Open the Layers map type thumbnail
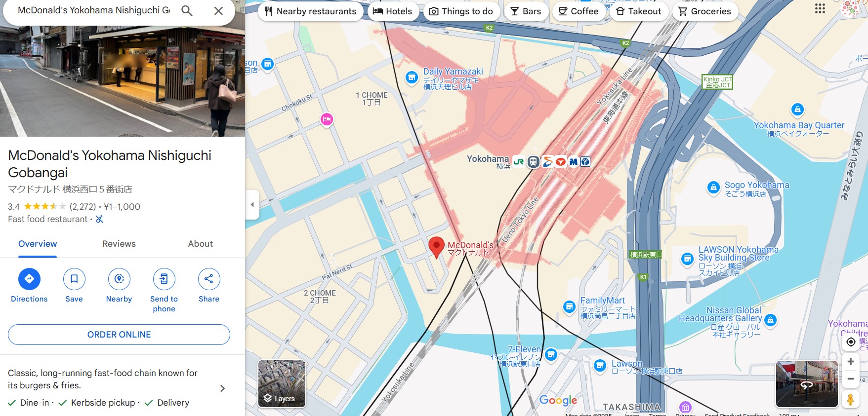 [282, 383]
